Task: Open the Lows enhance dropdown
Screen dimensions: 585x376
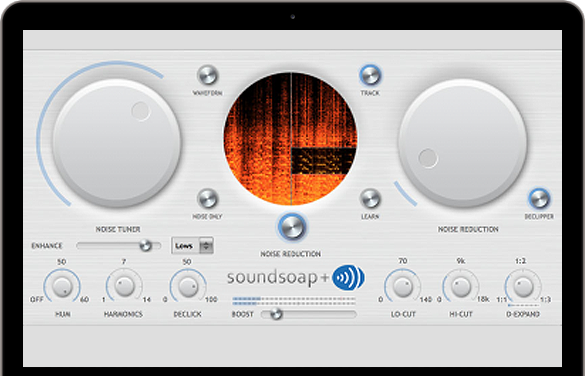Action: [x=193, y=245]
